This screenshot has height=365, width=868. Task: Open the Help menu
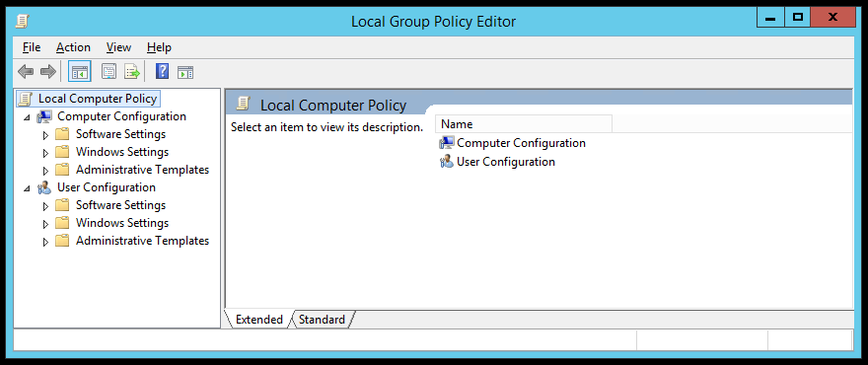point(159,47)
